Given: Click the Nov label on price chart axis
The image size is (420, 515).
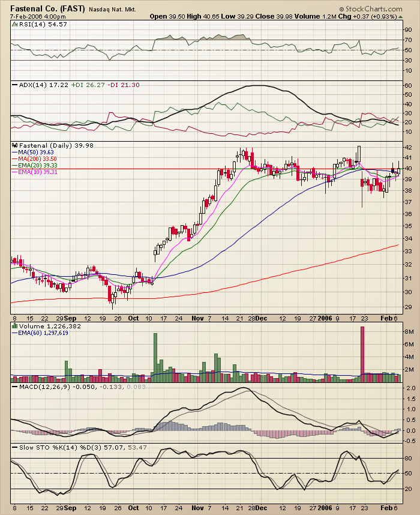Looking at the screenshot, I should (197, 318).
